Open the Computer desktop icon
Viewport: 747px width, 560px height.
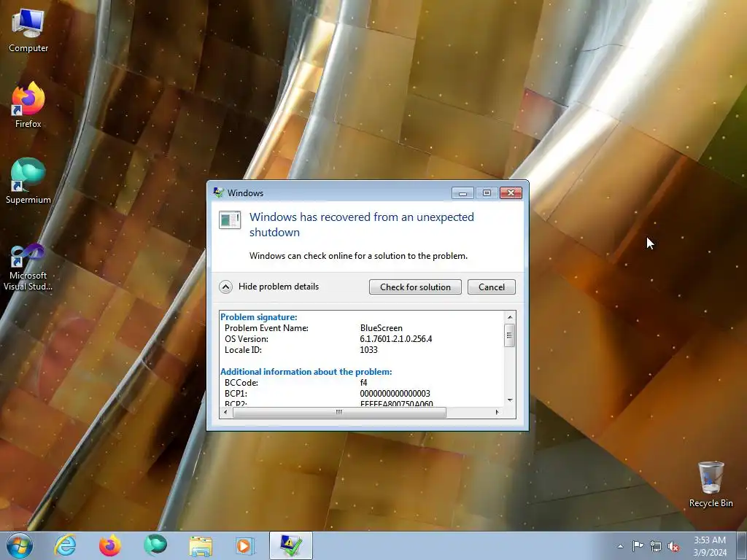coord(28,30)
